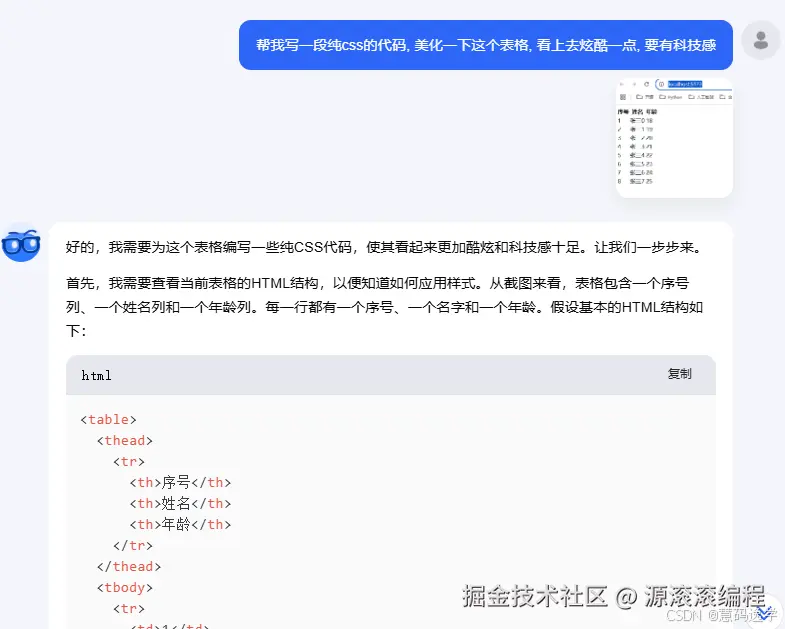The image size is (785, 629).
Task: Click the user profile avatar icon
Action: point(760,40)
